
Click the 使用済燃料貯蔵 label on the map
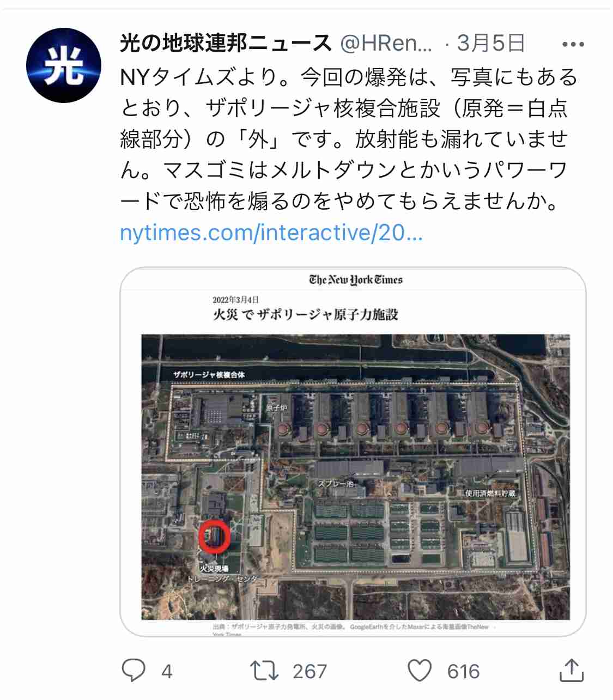click(x=490, y=493)
